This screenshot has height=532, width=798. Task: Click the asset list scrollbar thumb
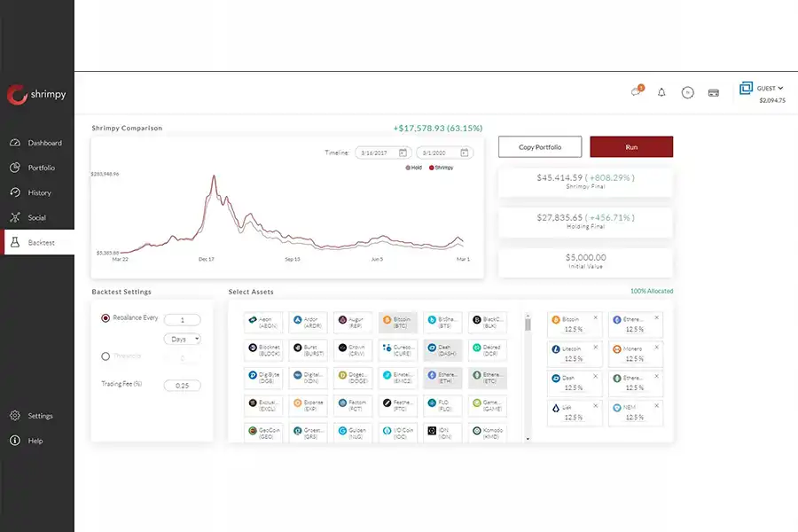click(x=528, y=325)
